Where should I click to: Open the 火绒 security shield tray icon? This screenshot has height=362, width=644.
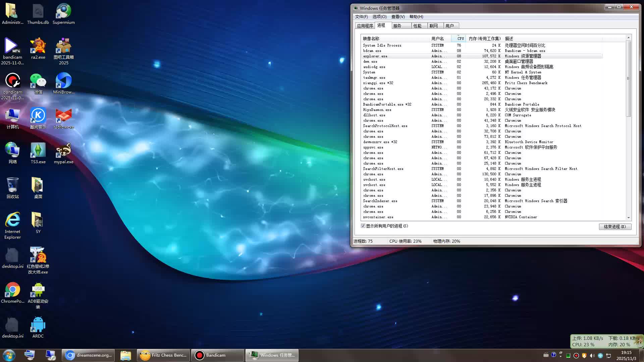(x=584, y=355)
